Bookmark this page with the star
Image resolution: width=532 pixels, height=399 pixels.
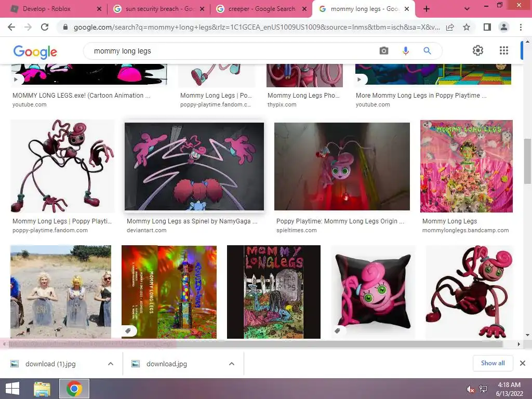(x=467, y=27)
